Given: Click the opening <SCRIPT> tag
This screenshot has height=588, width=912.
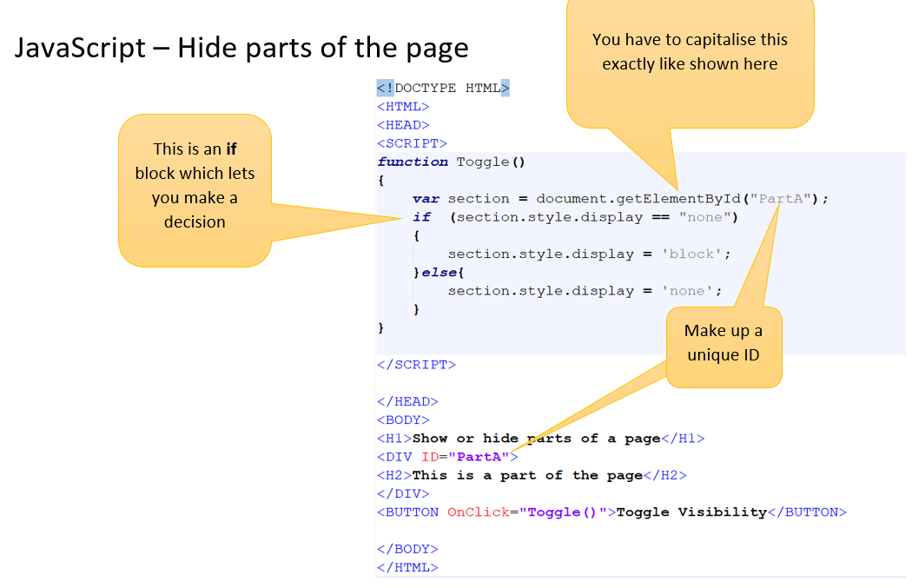Looking at the screenshot, I should click(x=412, y=143).
